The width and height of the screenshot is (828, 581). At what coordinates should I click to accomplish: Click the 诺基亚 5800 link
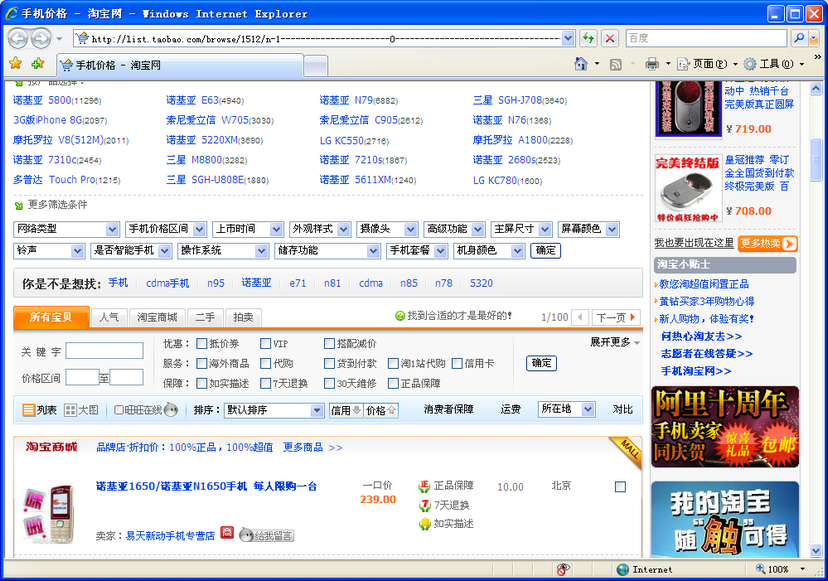point(42,100)
